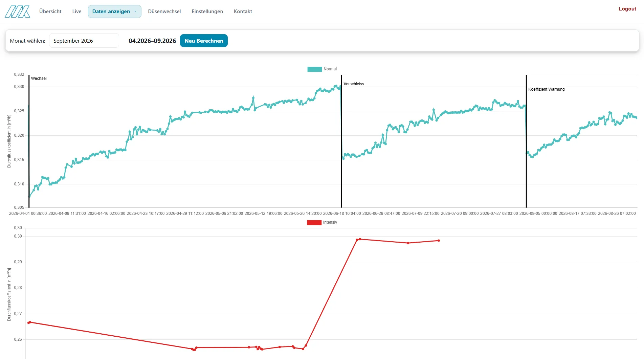Click the Wechsel annotation label

(x=39, y=78)
